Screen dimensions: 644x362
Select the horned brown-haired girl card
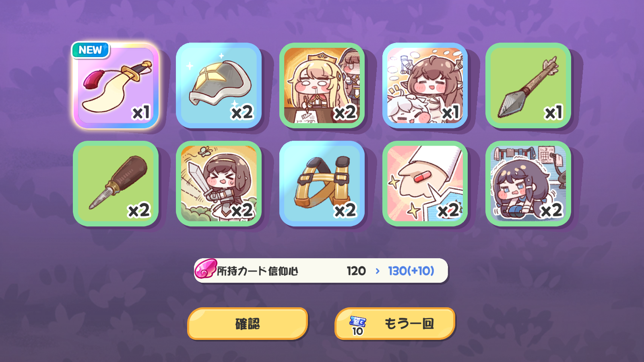(x=425, y=86)
